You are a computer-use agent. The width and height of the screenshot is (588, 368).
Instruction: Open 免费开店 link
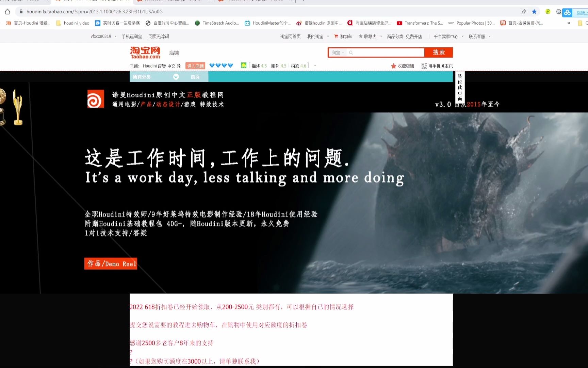414,36
